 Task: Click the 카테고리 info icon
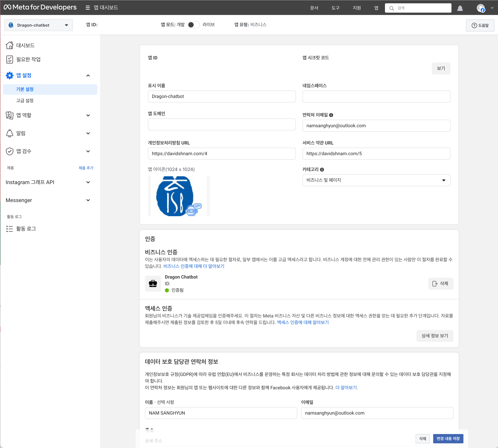tap(322, 170)
